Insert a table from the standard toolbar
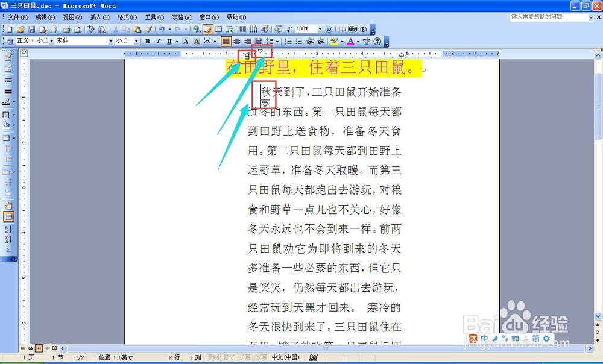 point(218,29)
